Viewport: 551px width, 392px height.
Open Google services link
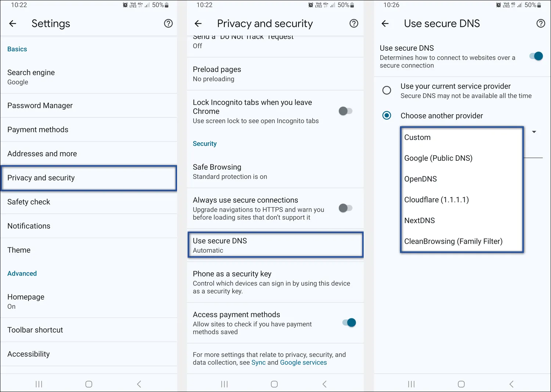click(x=303, y=362)
